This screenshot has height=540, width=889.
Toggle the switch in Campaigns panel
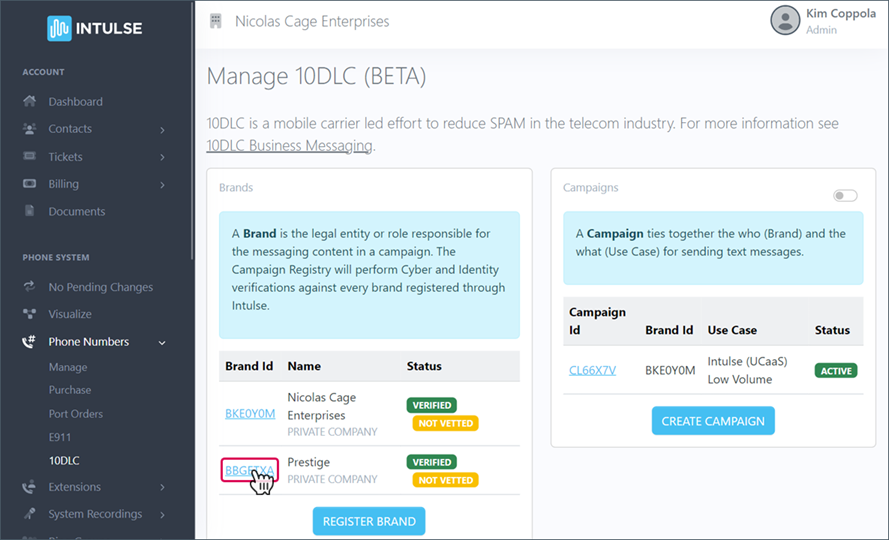click(x=845, y=196)
